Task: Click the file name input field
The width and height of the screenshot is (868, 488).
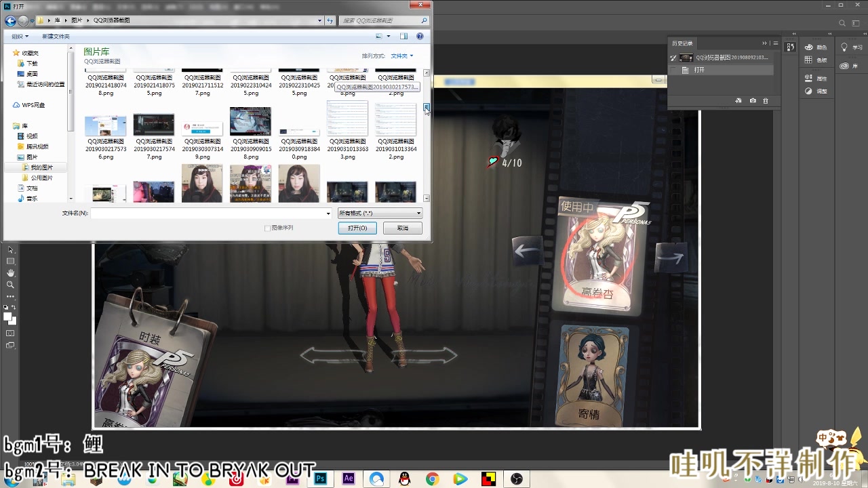Action: pyautogui.click(x=211, y=213)
